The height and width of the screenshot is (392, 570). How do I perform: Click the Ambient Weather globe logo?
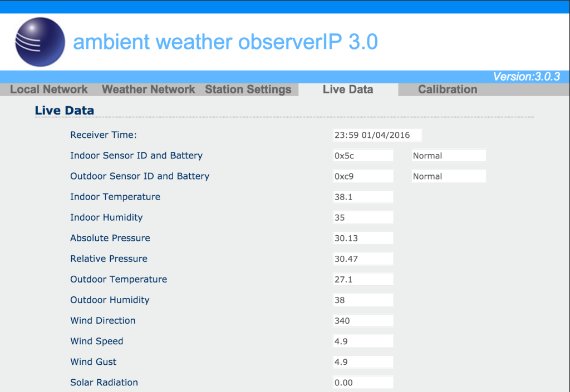(x=40, y=42)
